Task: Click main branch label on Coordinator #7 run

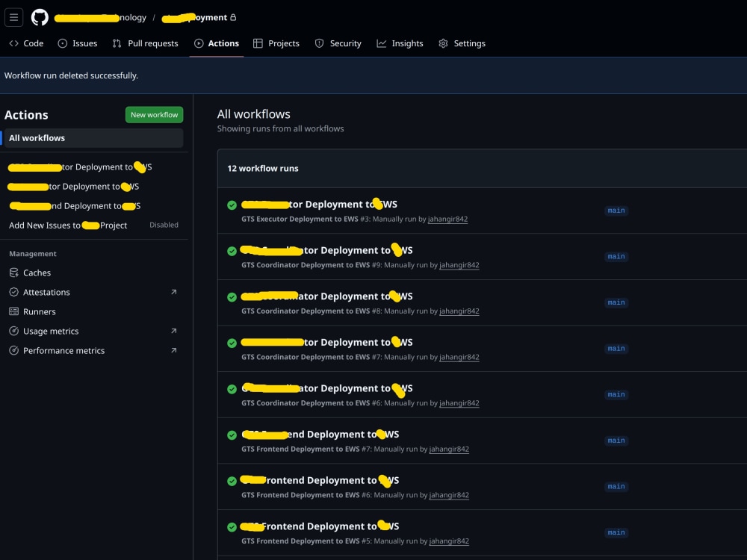Action: click(x=616, y=349)
